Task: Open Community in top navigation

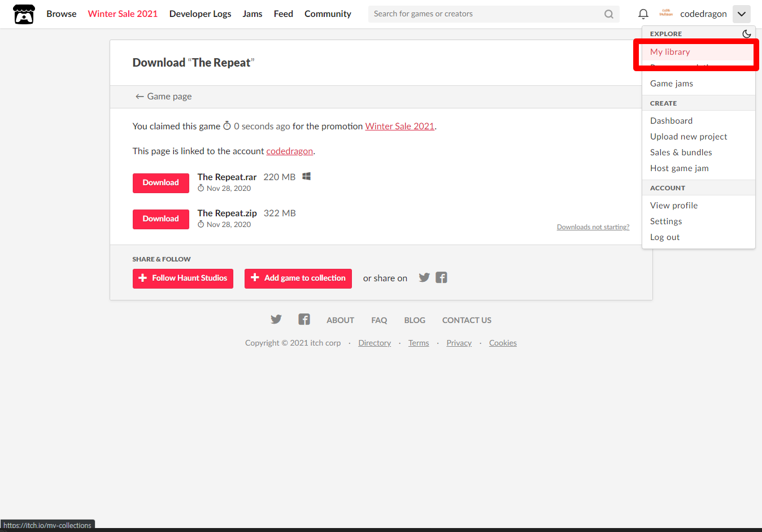Action: 328,14
